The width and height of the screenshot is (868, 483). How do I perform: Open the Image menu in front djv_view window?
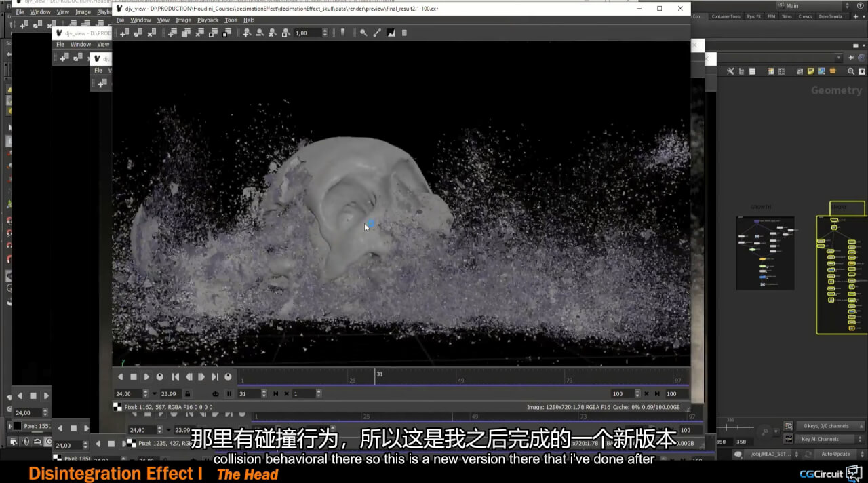(183, 20)
